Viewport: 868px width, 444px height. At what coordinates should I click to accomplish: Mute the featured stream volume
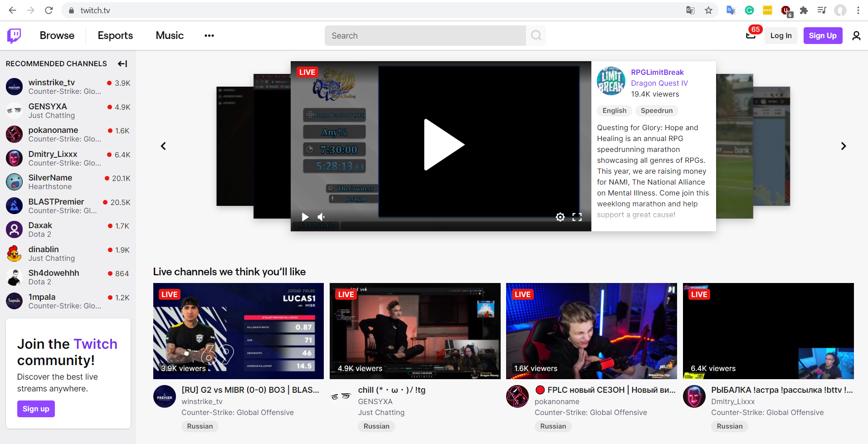coord(321,217)
